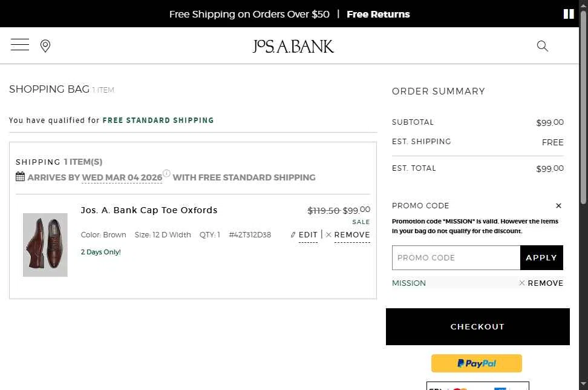This screenshot has height=390, width=588.
Task: Click the store locator pin icon
Action: [x=45, y=46]
